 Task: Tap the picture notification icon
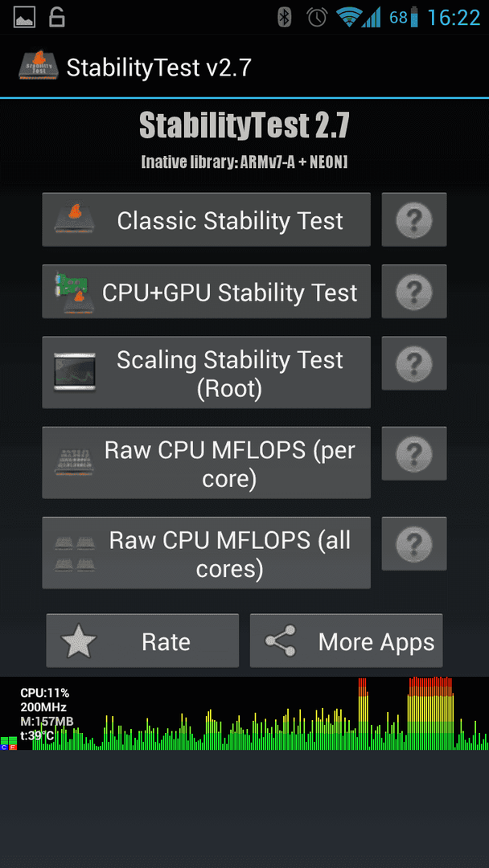(24, 17)
